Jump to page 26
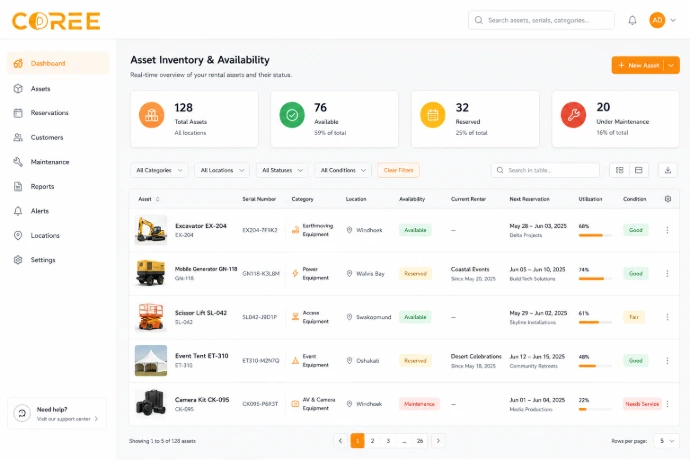 tap(420, 441)
